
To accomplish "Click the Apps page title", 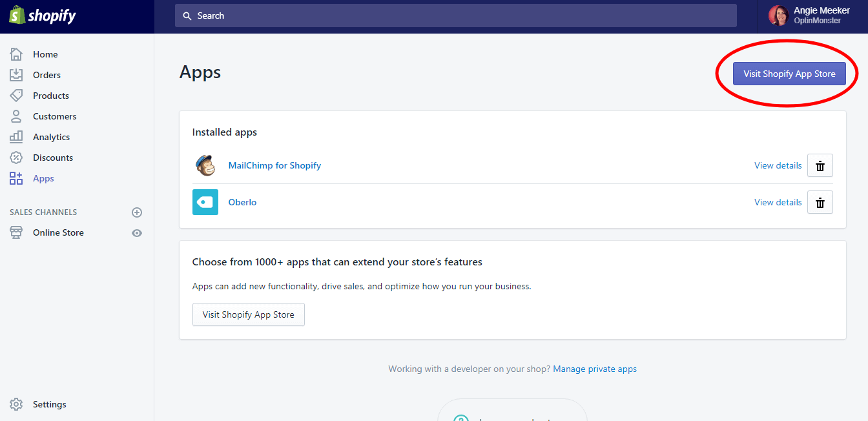I will click(200, 72).
